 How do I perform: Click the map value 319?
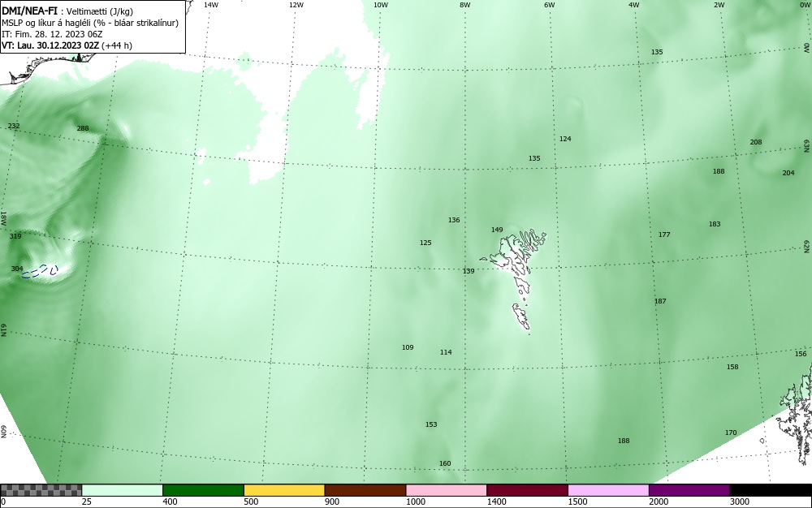[15, 236]
